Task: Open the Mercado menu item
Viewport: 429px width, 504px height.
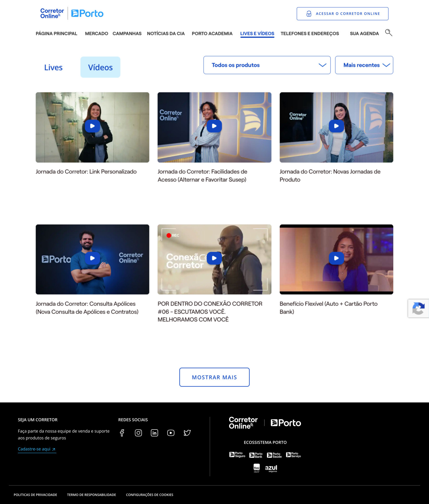Action: tap(97, 34)
